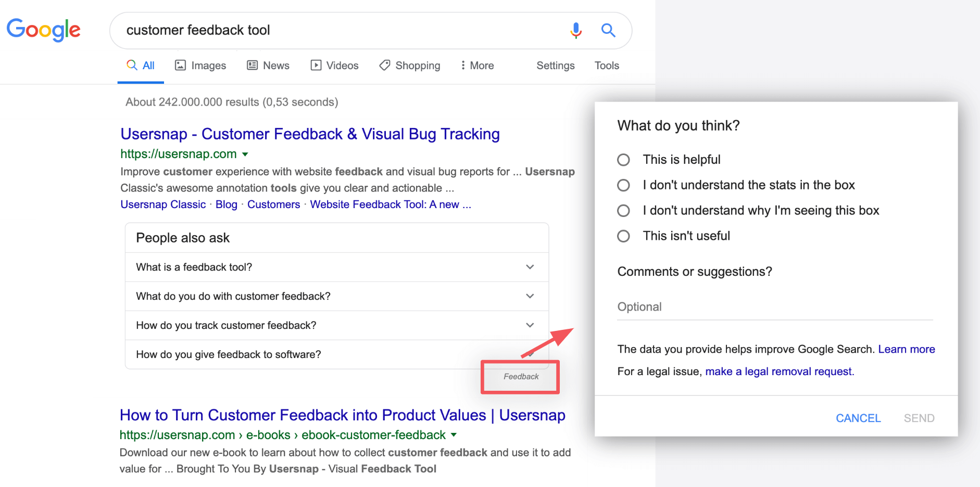Open Website Feedback Tool sitelink
980x487 pixels.
[x=391, y=204]
